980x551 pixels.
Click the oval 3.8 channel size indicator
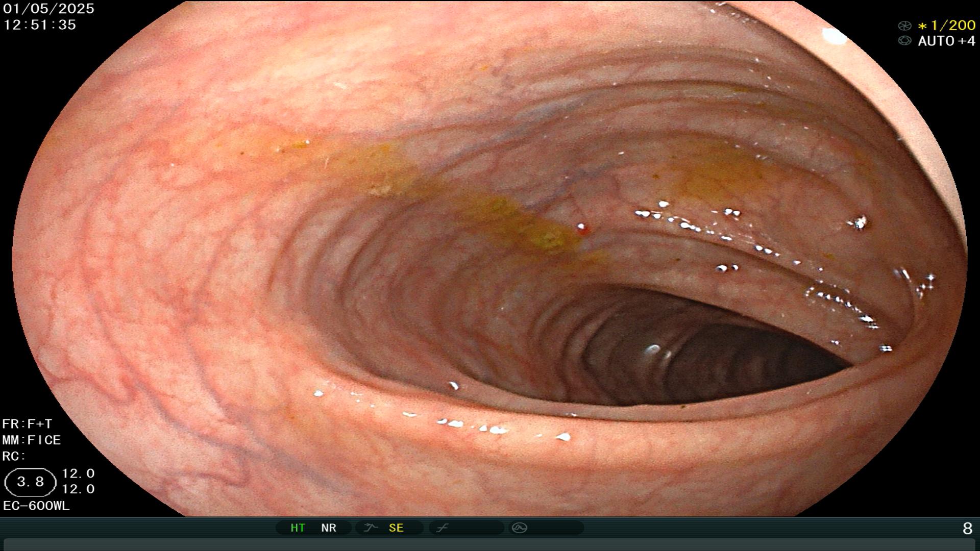click(30, 482)
